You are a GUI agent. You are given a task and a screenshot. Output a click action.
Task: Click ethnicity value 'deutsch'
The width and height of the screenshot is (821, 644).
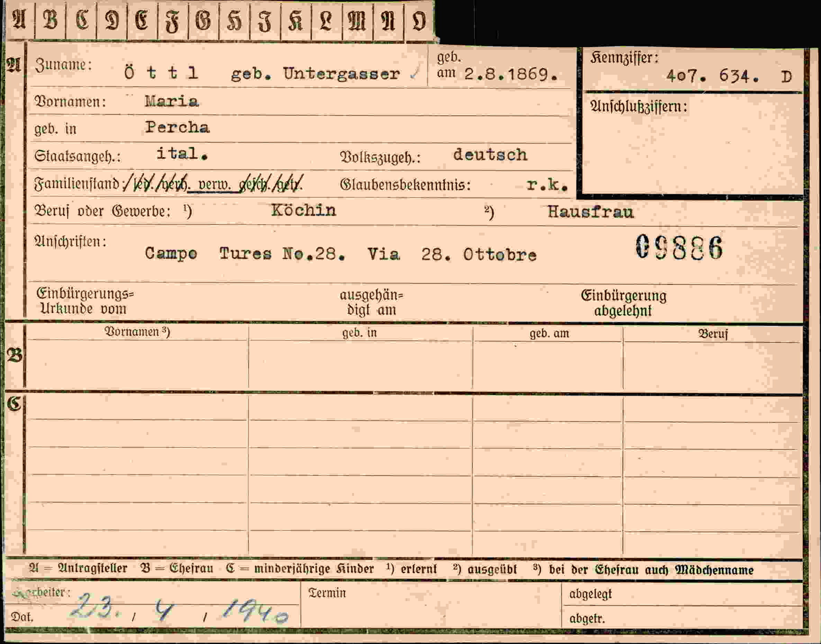[490, 154]
